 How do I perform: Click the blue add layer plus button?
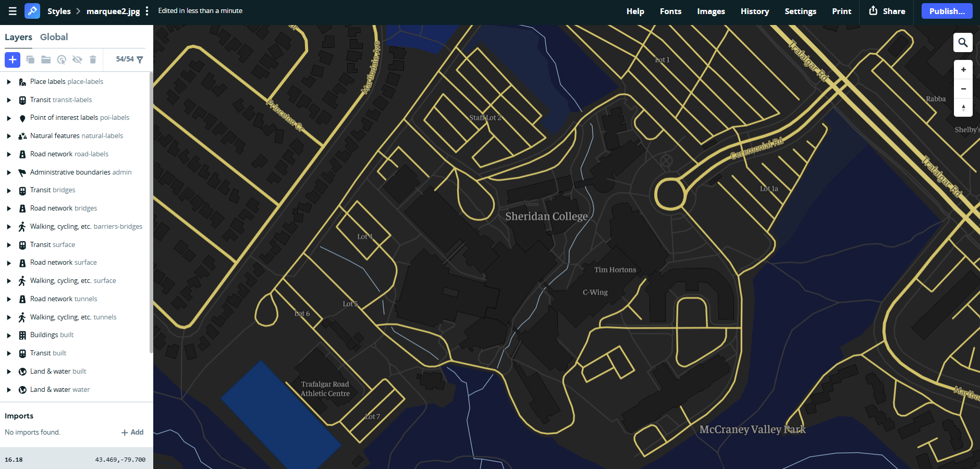point(13,60)
